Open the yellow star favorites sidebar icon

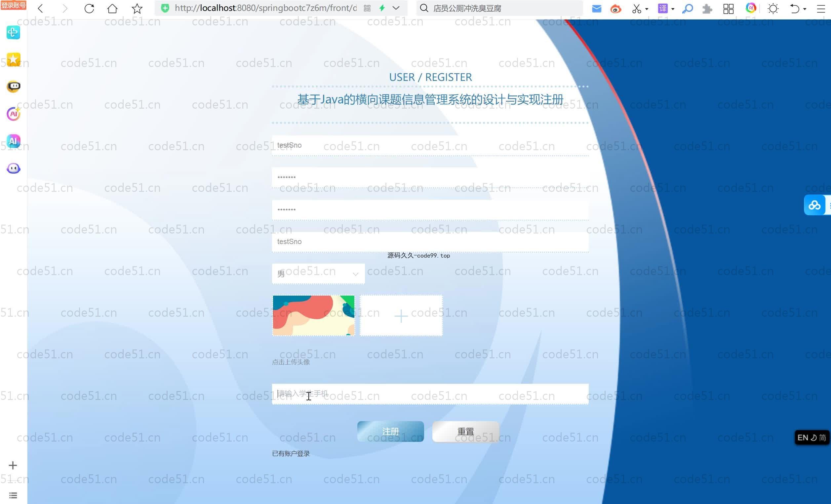point(14,59)
